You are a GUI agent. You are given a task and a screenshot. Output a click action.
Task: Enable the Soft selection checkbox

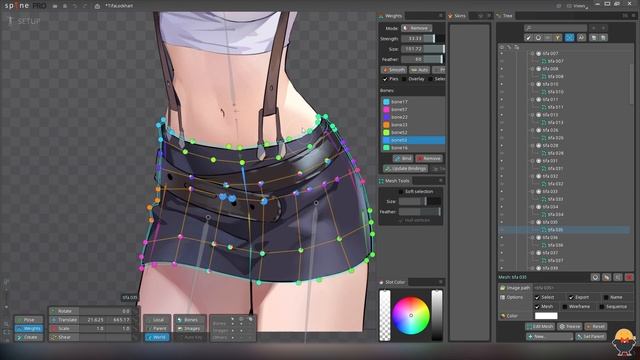point(401,191)
